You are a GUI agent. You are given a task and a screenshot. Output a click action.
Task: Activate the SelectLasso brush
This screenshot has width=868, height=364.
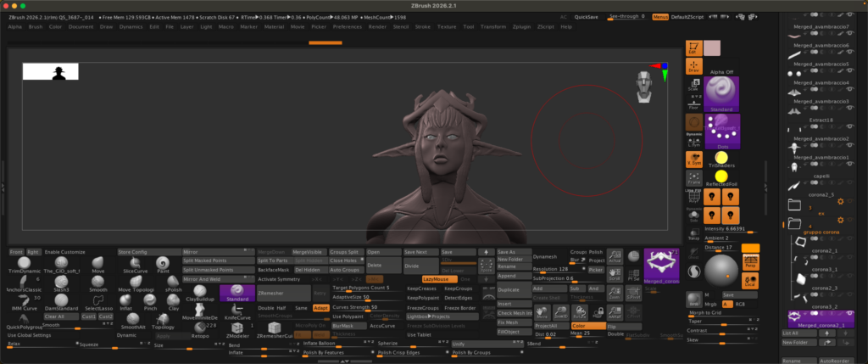coord(99,303)
